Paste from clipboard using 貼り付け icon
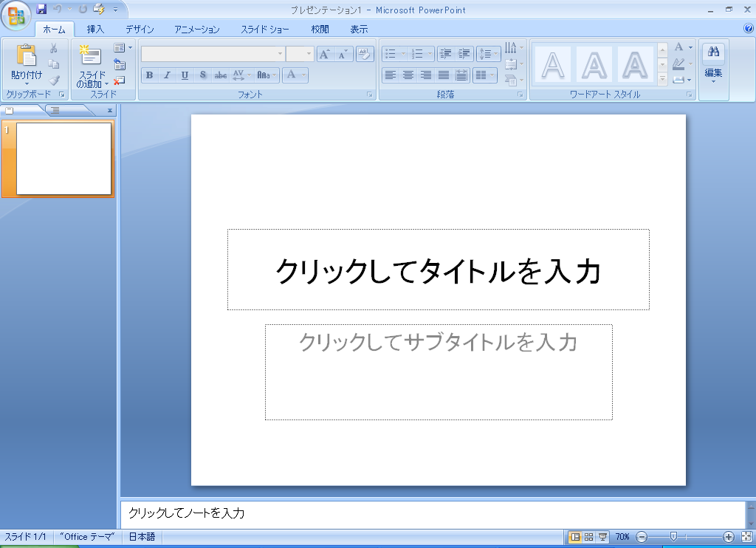The image size is (756, 548). [x=26, y=56]
